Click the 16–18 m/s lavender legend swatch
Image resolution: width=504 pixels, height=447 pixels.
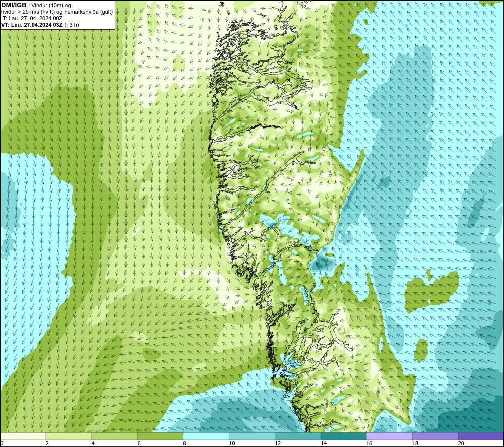[x=389, y=436]
